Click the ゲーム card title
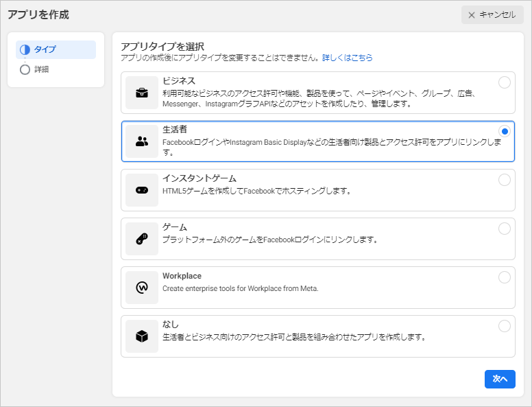The image size is (532, 407). pyautogui.click(x=175, y=227)
